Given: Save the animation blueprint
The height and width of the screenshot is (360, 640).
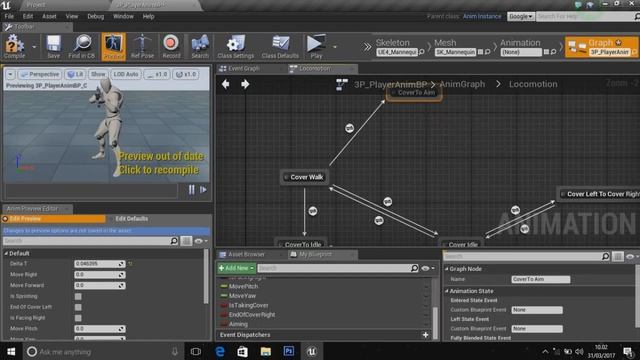Looking at the screenshot, I should pyautogui.click(x=53, y=46).
